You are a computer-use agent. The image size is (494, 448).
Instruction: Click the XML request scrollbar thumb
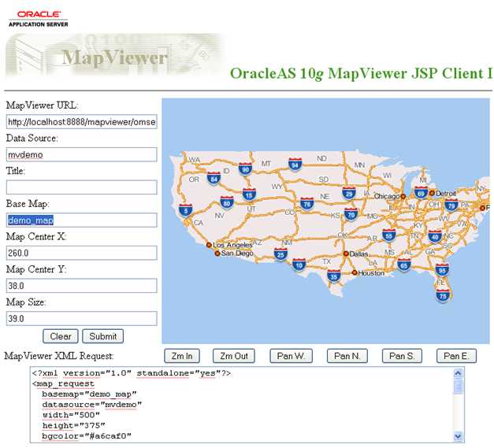(x=458, y=387)
